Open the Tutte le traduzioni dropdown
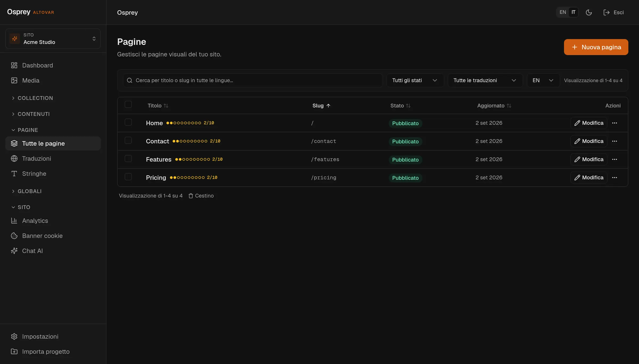The image size is (639, 364). tap(485, 80)
